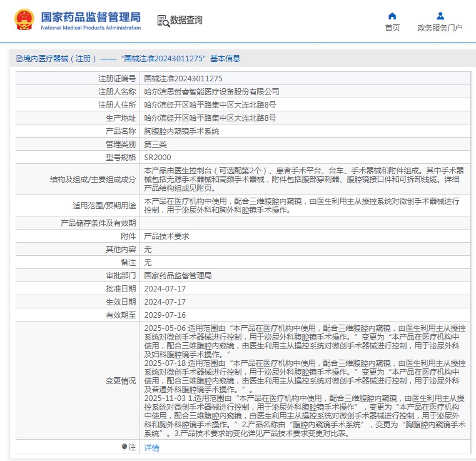
Task: Click the 注 label in bottom row
Action: point(132,447)
